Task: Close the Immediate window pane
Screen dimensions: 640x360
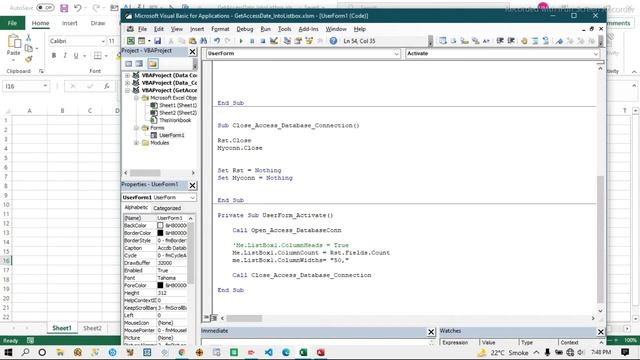Action: (431, 332)
